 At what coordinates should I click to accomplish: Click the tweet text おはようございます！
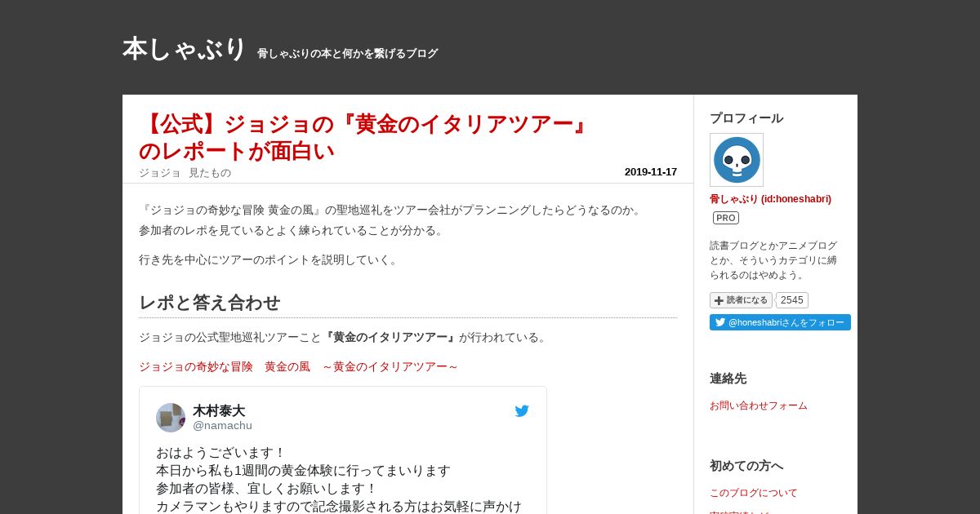click(x=220, y=453)
